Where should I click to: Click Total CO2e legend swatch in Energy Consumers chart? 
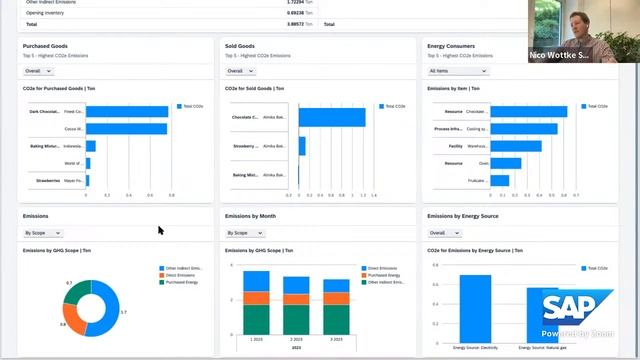click(x=584, y=106)
